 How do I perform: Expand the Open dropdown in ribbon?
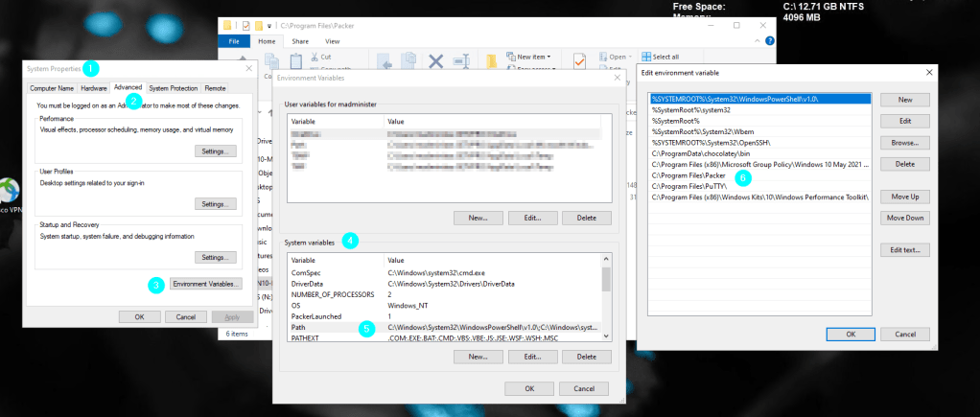[630, 57]
